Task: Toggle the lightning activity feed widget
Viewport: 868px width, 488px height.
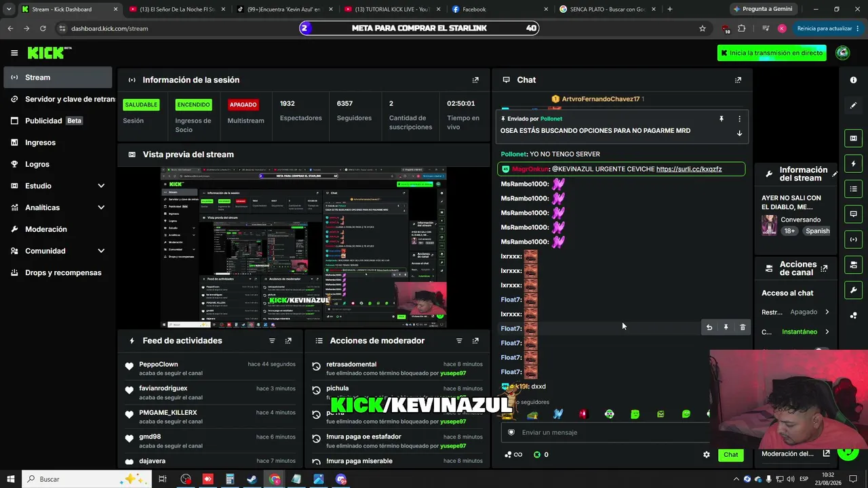Action: tap(853, 163)
